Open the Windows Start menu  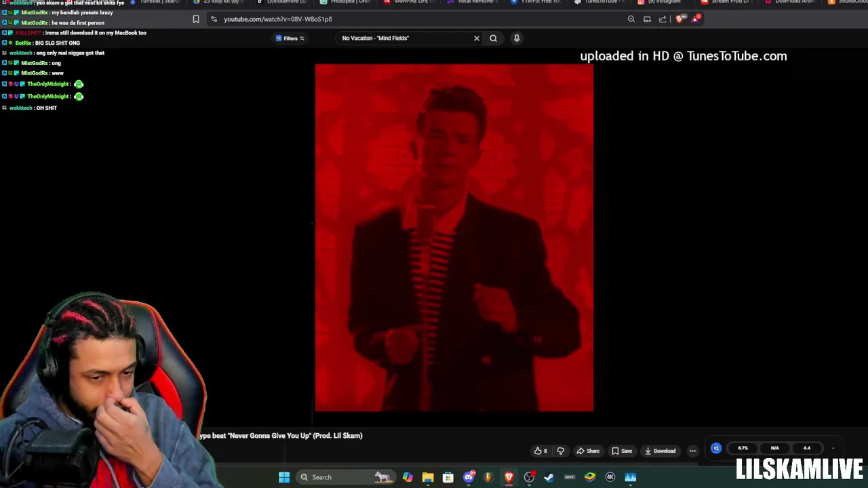(284, 477)
